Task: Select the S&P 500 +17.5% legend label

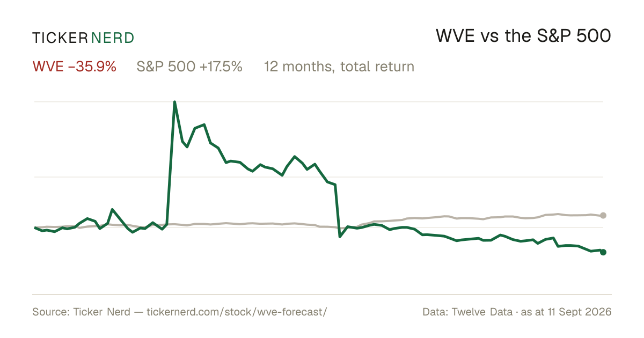Action: 189,67
